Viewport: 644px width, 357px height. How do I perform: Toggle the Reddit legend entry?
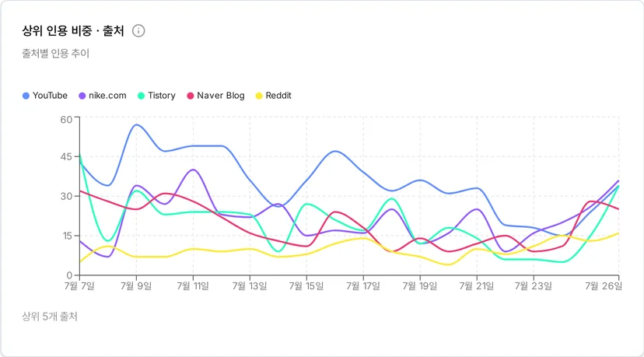click(274, 96)
